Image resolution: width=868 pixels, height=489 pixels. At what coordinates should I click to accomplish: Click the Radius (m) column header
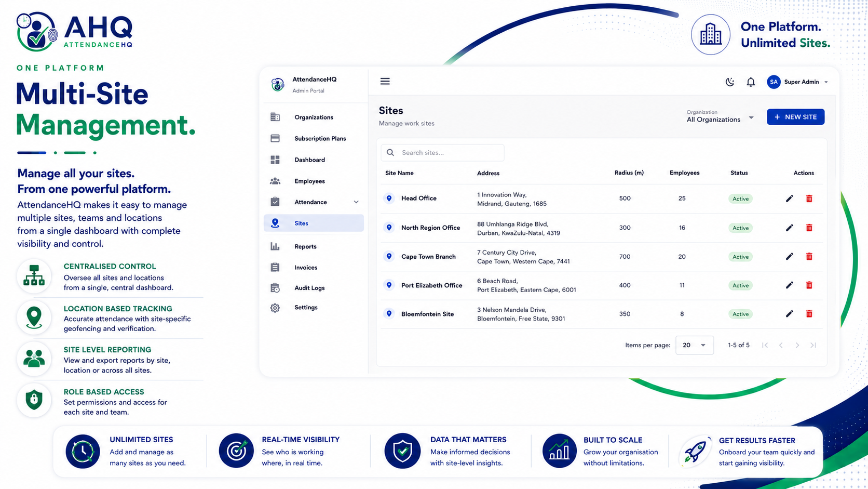(x=629, y=173)
